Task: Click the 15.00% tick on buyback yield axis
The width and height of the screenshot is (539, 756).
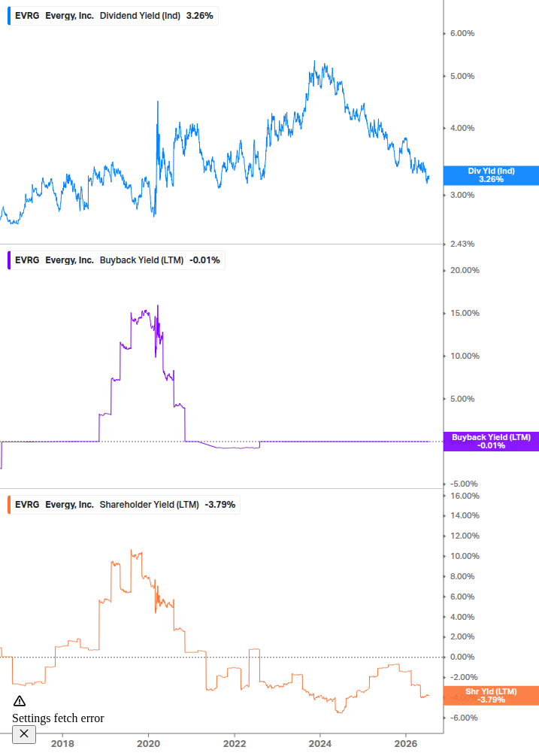Action: click(x=465, y=314)
